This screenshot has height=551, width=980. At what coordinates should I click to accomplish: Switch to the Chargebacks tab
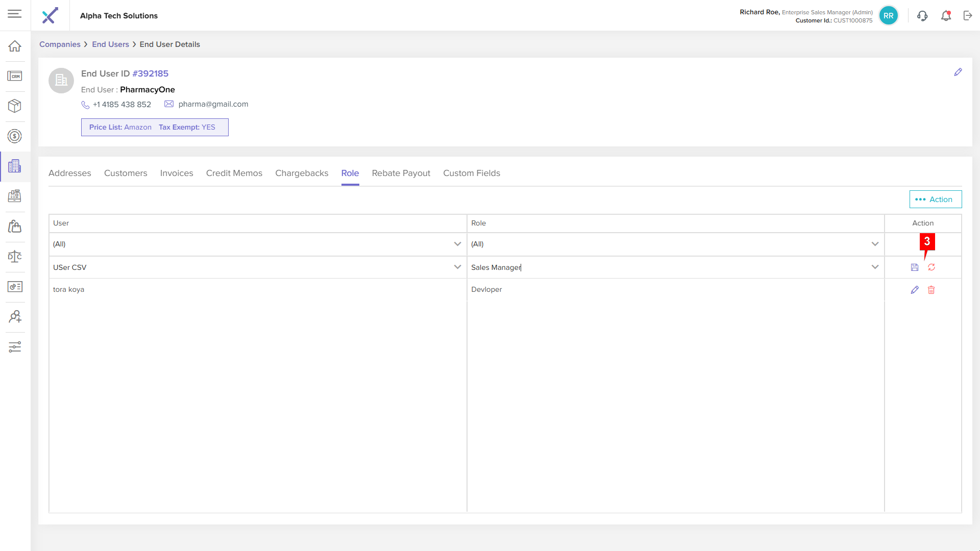click(302, 173)
